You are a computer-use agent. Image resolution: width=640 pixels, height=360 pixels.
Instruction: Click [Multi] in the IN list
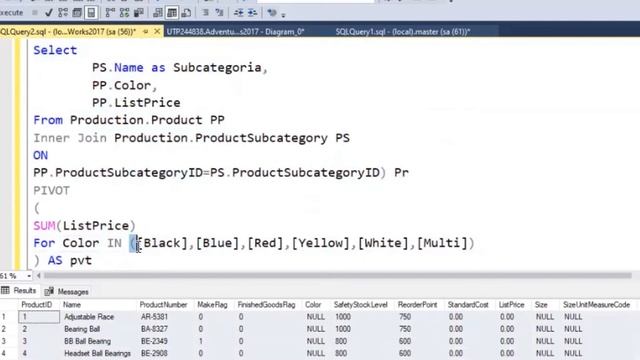442,243
